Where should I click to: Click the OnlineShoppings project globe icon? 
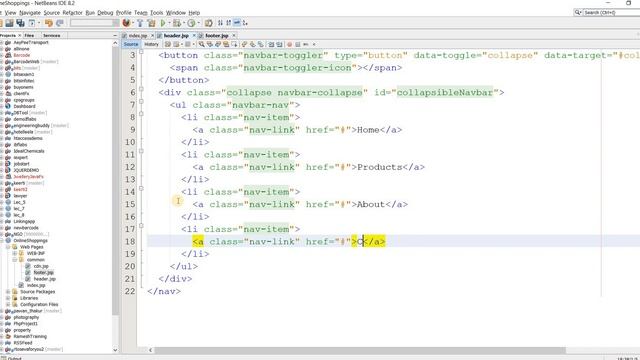pos(8,240)
